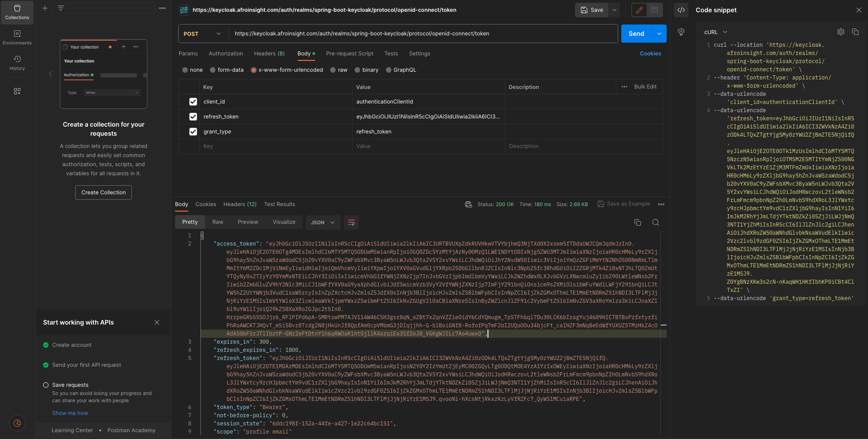Switch to the Authorization tab
This screenshot has height=439, width=868.
226,54
